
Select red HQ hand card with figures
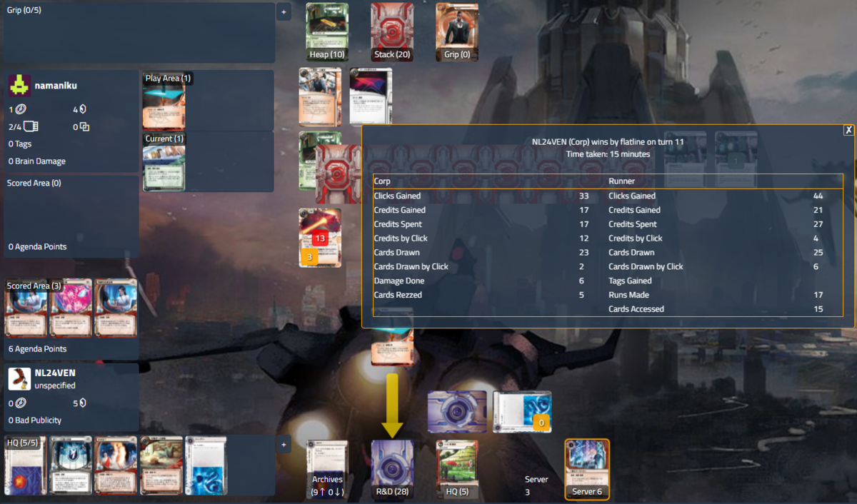[115, 465]
